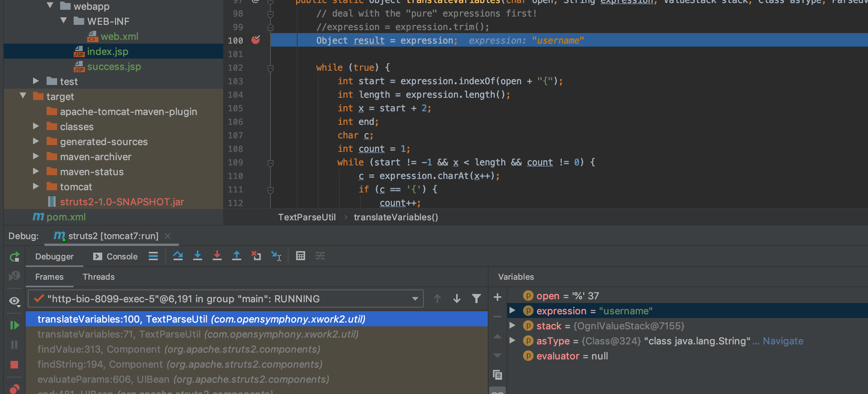Expand the maven-status folder

pos(36,171)
